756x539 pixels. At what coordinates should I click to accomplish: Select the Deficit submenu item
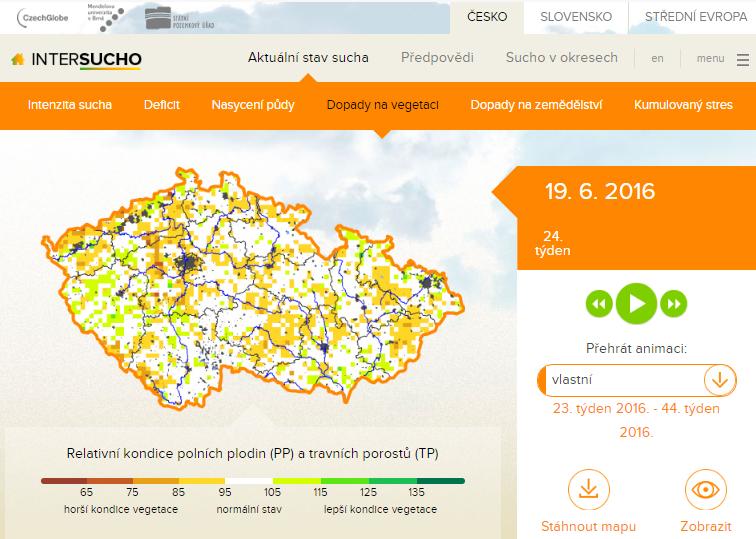pyautogui.click(x=162, y=105)
